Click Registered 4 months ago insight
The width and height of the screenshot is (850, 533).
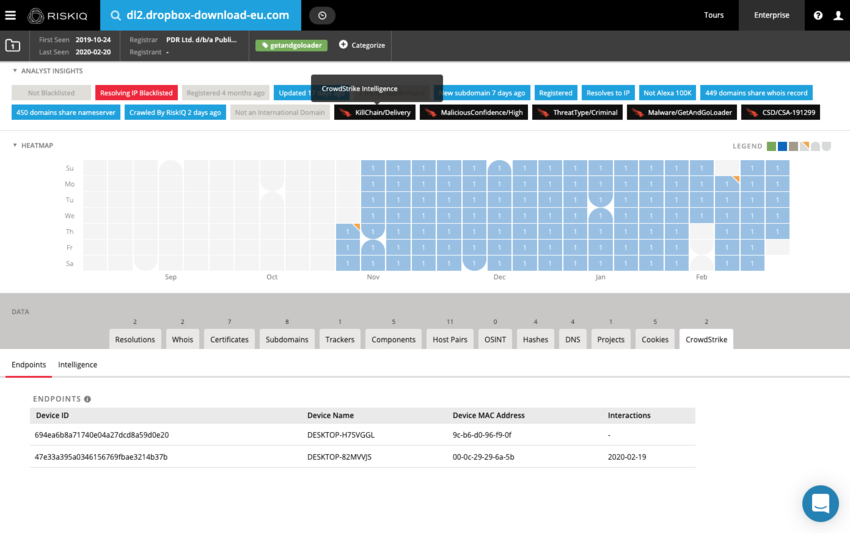[226, 93]
